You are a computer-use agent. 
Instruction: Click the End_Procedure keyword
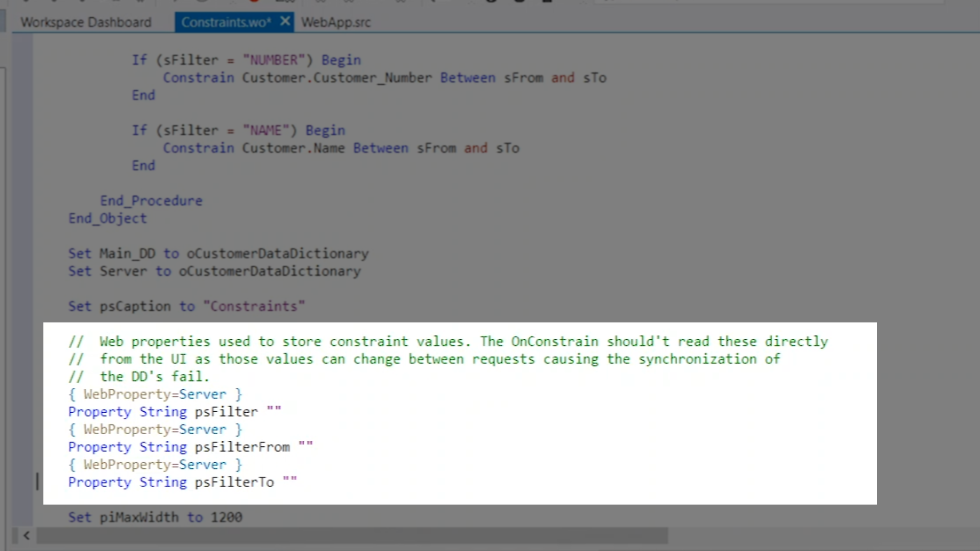(151, 201)
